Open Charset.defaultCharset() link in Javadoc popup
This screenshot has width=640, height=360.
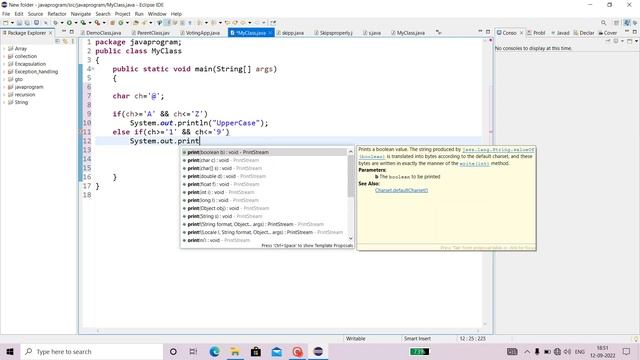pyautogui.click(x=402, y=191)
